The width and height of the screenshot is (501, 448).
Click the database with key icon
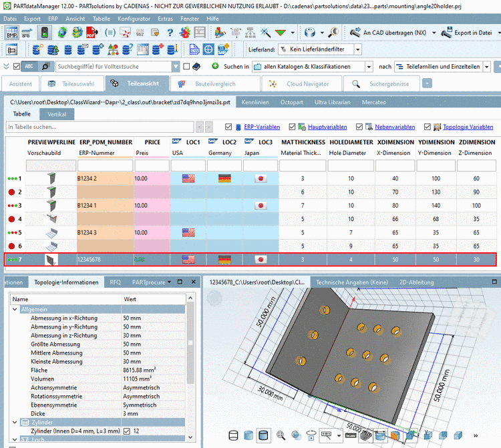click(37, 49)
